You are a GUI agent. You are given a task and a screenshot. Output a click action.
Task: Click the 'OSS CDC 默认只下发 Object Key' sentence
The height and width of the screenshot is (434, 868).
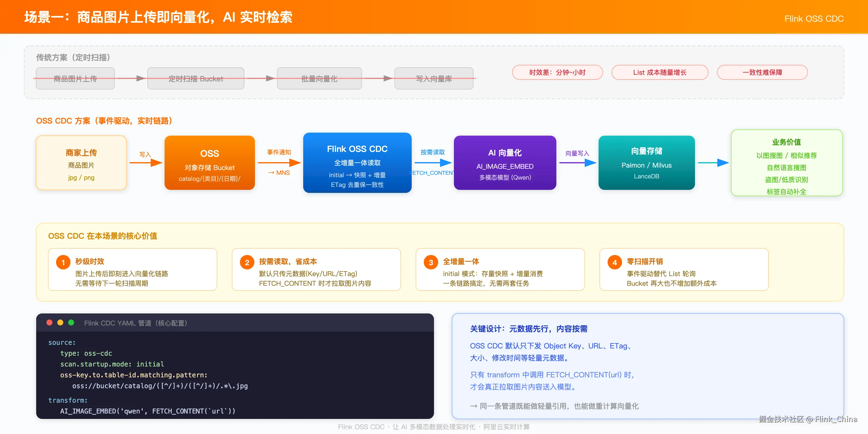[551, 346]
